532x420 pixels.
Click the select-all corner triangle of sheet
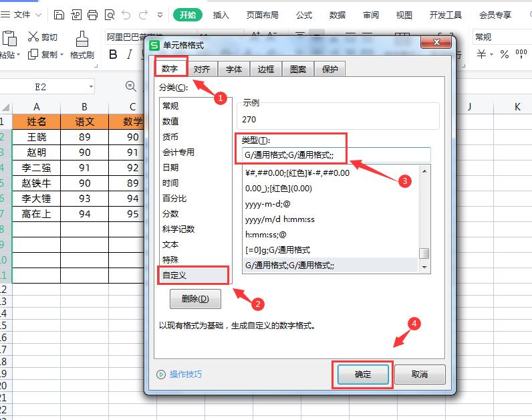pos(6,108)
